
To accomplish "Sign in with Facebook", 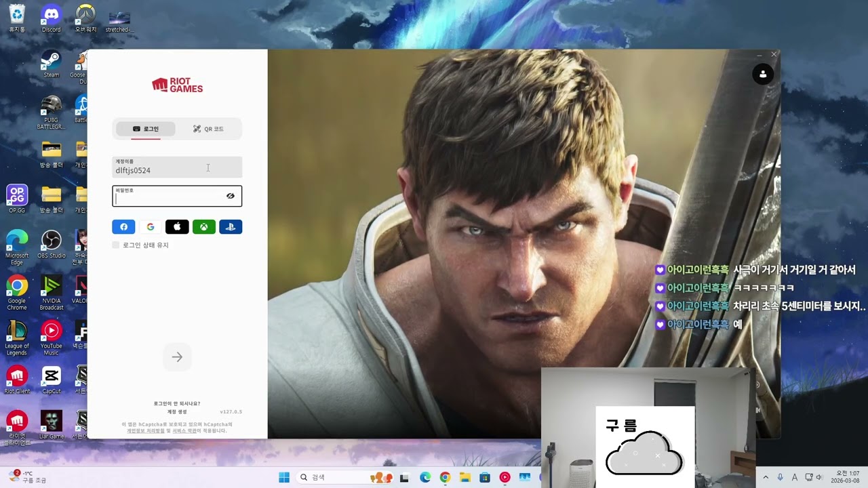I will [123, 227].
